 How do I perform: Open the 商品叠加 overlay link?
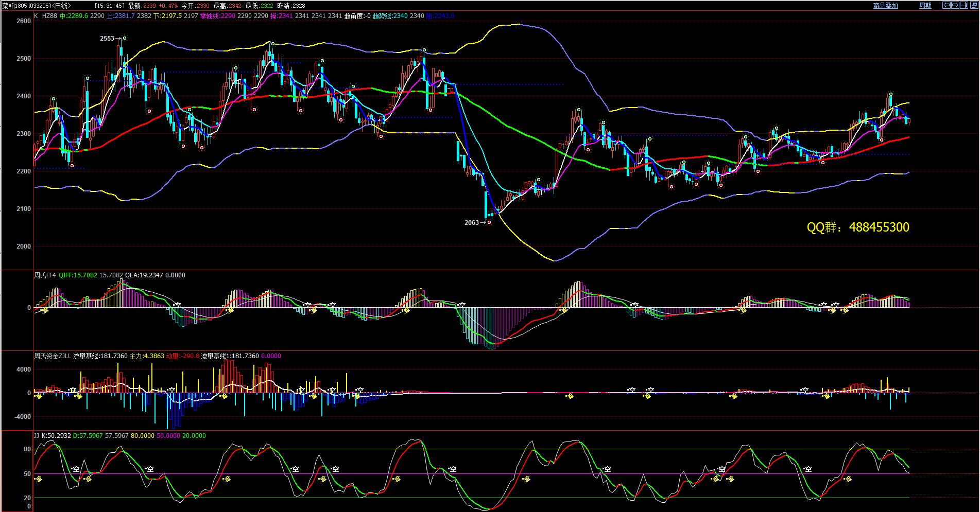pyautogui.click(x=886, y=6)
